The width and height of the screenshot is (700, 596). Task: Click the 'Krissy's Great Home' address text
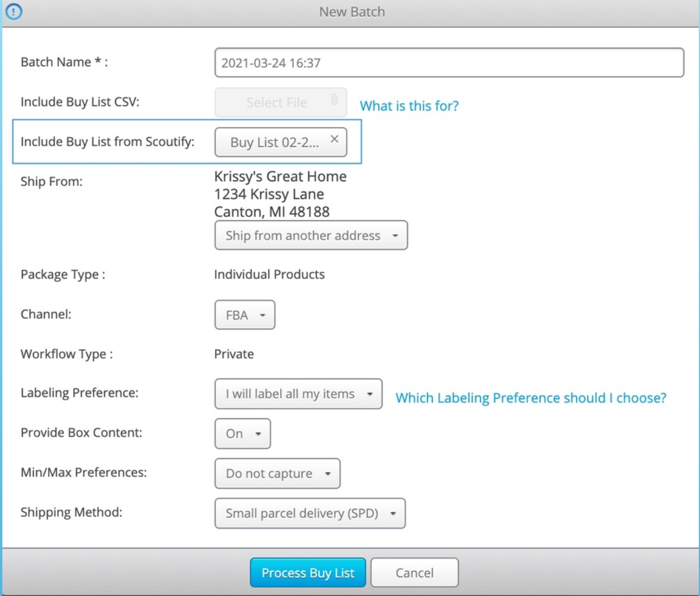click(280, 177)
